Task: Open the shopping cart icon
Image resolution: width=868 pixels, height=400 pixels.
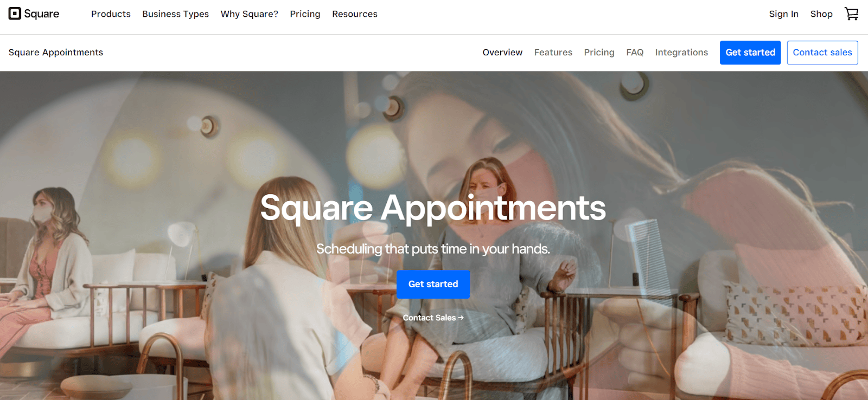Action: (852, 14)
